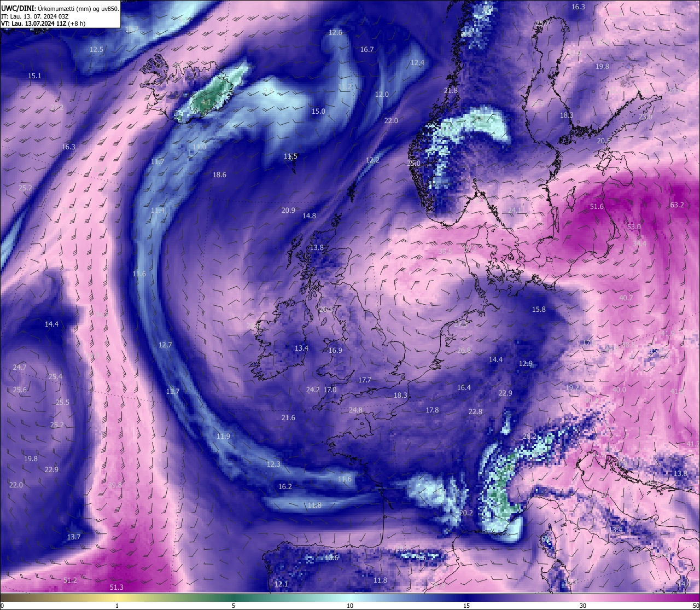Viewport: 700px width, 610px height.
Task: Select the 40.0 value label
Action: point(619,390)
